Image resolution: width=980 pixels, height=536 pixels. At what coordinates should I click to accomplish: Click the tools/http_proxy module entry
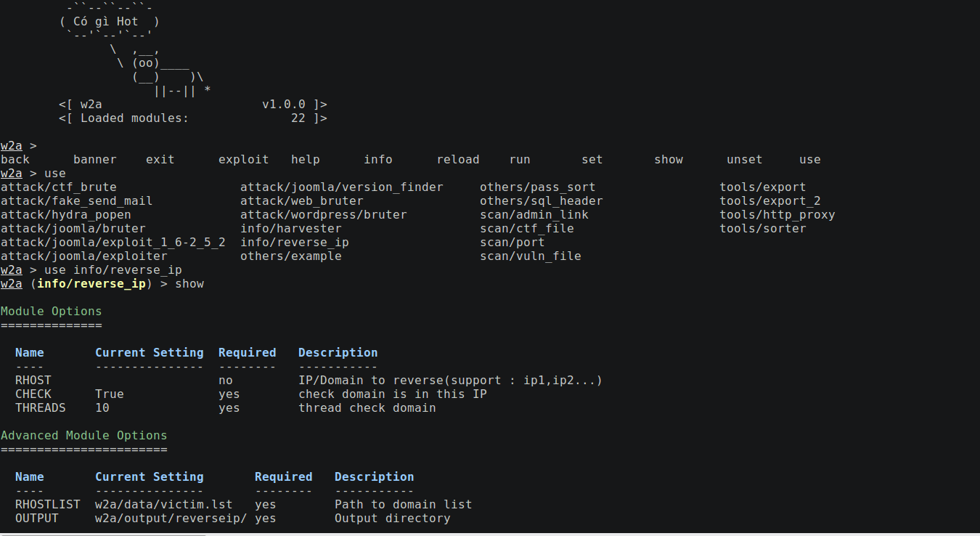777,215
